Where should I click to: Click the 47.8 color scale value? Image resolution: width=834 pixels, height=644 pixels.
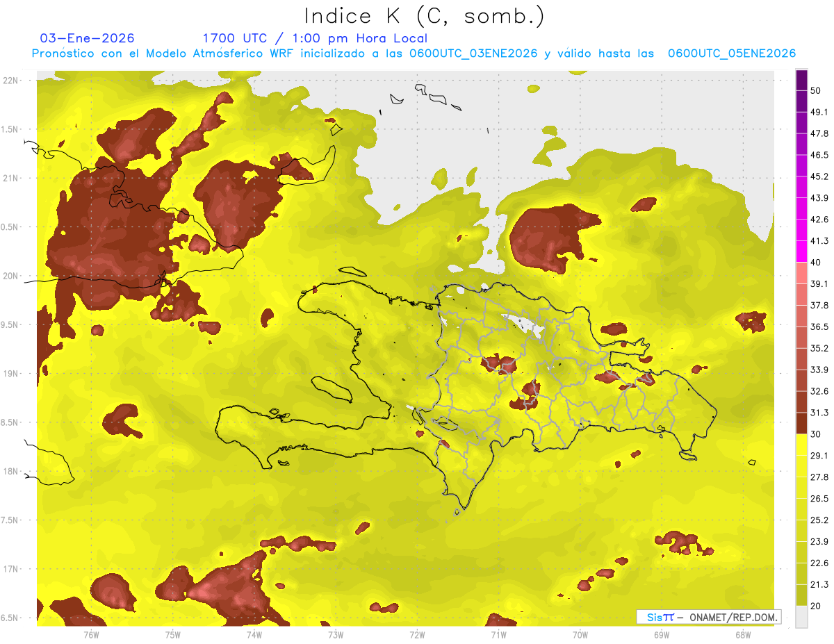click(x=819, y=133)
